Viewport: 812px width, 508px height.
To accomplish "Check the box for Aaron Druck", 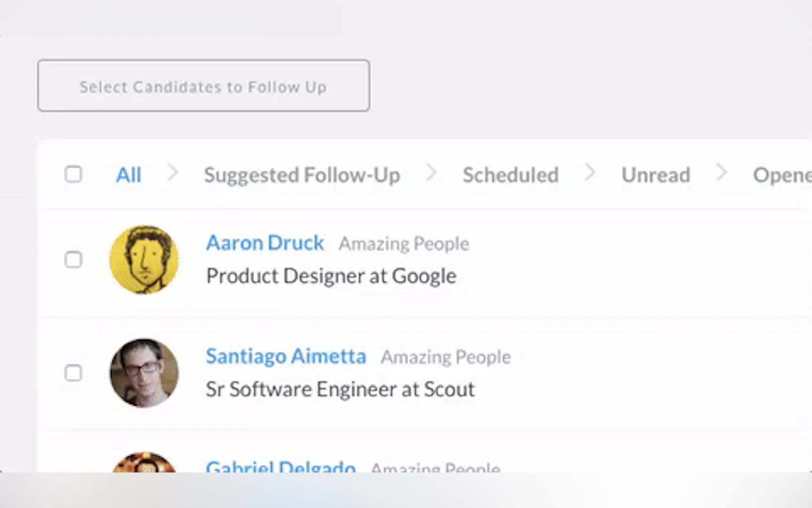I will click(73, 259).
